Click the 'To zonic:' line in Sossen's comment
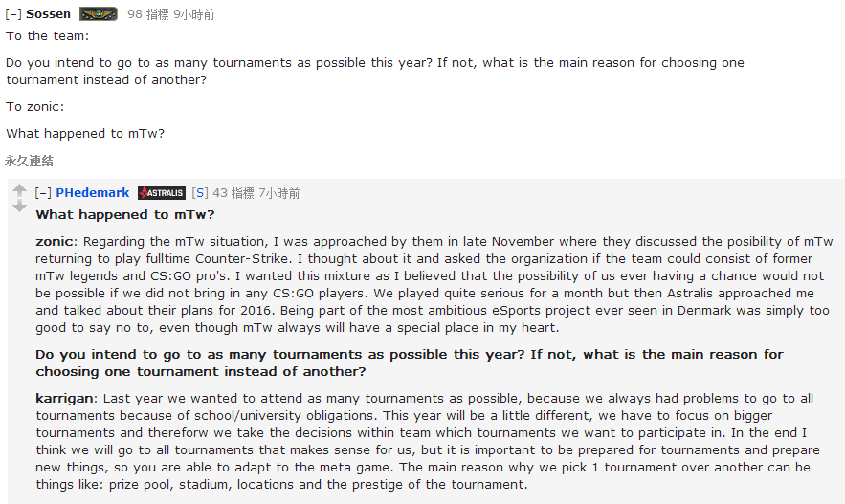Image resolution: width=845 pixels, height=504 pixels. tap(35, 106)
